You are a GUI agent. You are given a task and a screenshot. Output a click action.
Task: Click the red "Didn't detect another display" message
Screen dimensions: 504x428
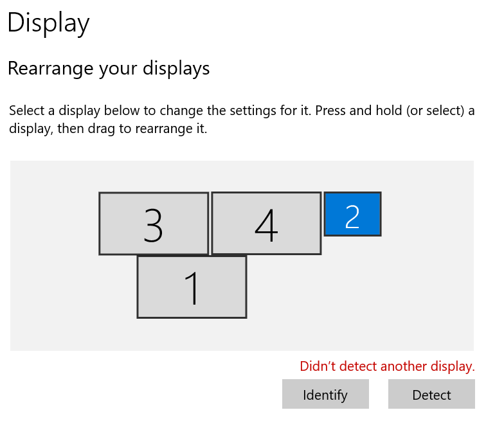coord(387,366)
